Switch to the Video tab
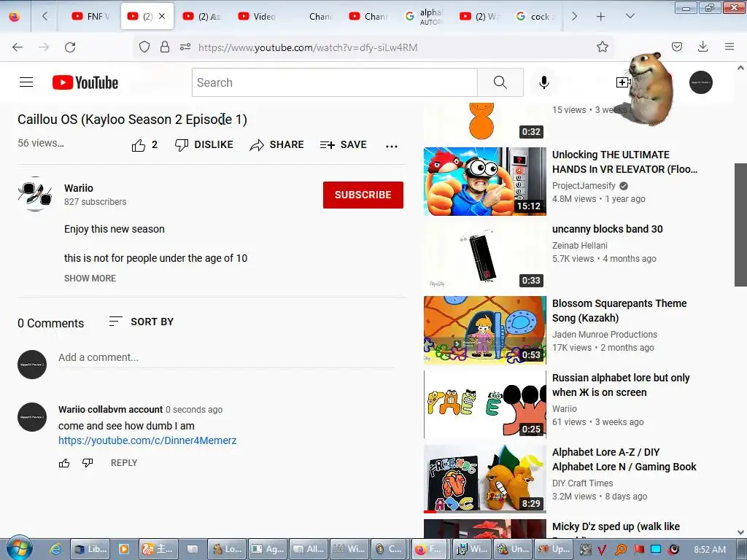Viewport: 747px width, 560px height. click(258, 16)
